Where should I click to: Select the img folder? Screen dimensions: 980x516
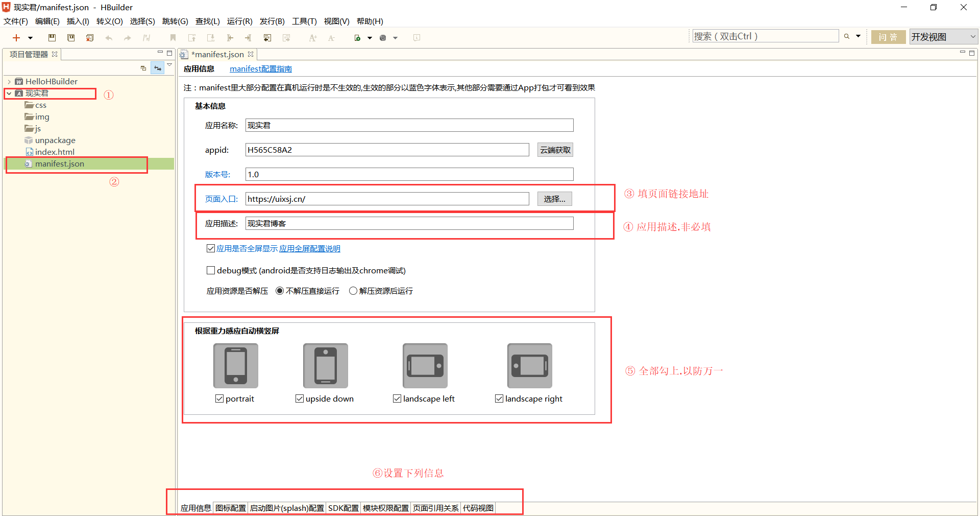pos(37,117)
